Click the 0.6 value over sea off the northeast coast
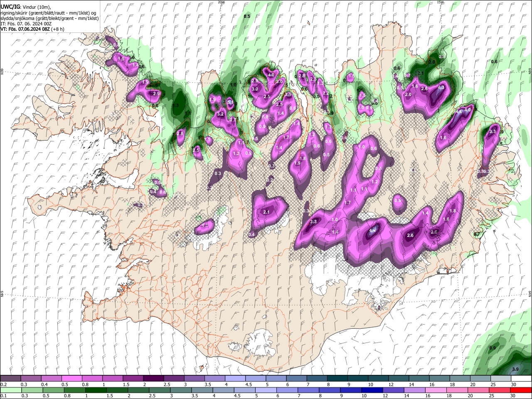Image resolution: width=532 pixels, height=399 pixels. [494, 62]
